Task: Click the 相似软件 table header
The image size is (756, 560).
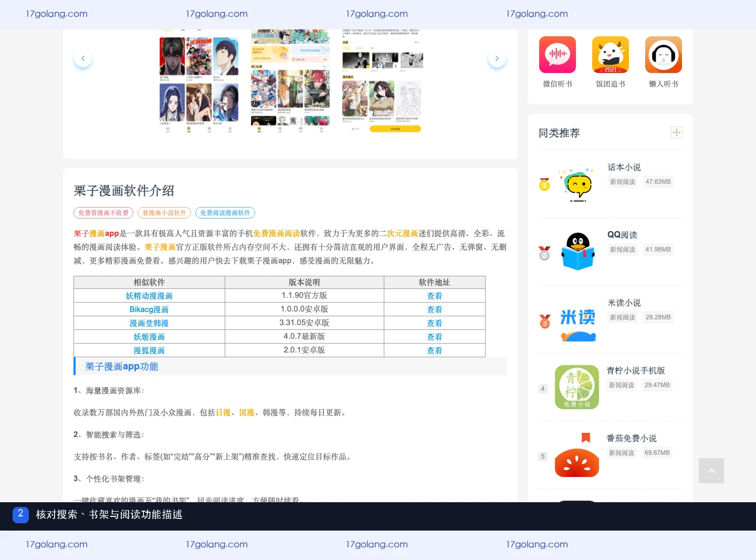Action: click(149, 282)
